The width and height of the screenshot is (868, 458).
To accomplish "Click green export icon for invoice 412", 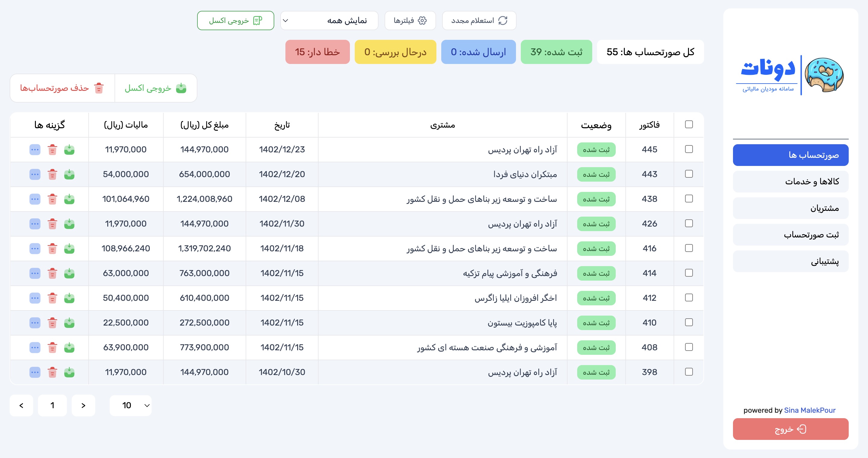I will pyautogui.click(x=69, y=298).
